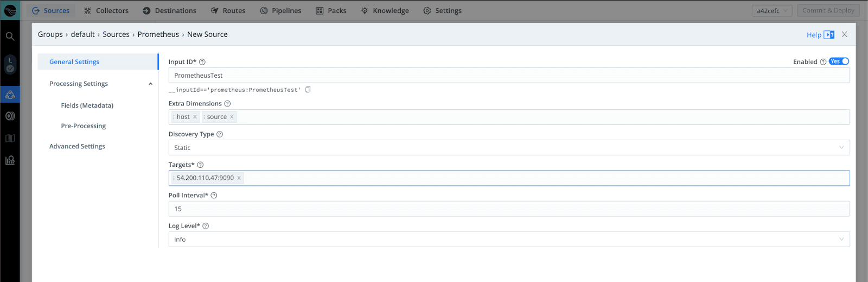Copy the inputId filter expression
This screenshot has height=282, width=868.
[308, 90]
